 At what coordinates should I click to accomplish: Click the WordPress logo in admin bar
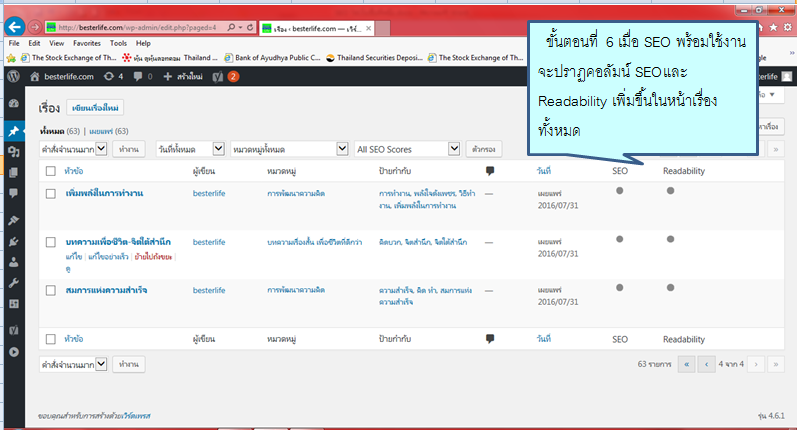tap(14, 76)
